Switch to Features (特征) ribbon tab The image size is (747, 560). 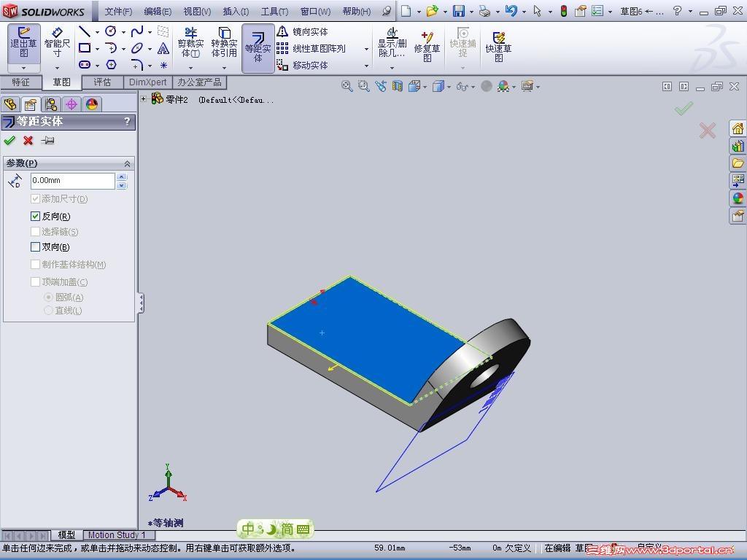coord(20,82)
